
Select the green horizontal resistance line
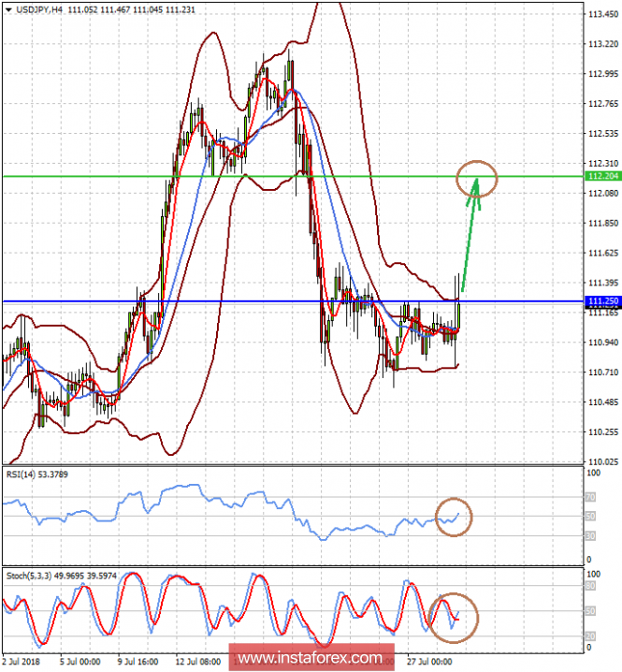281,176
